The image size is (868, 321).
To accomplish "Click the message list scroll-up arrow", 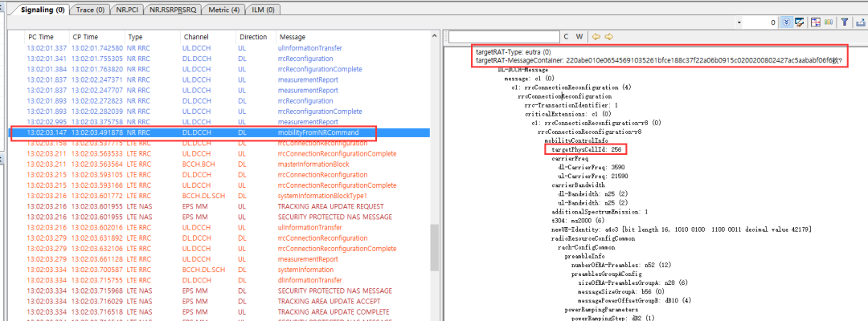I will pyautogui.click(x=434, y=36).
